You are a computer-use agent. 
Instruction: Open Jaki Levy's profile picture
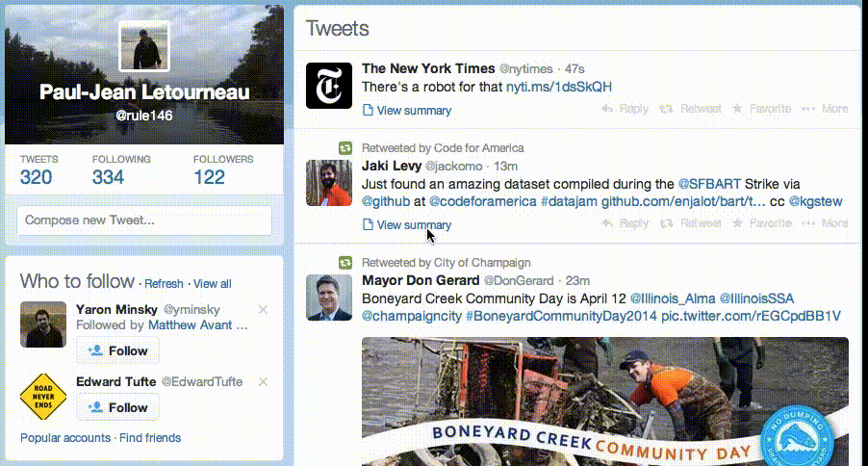(329, 183)
